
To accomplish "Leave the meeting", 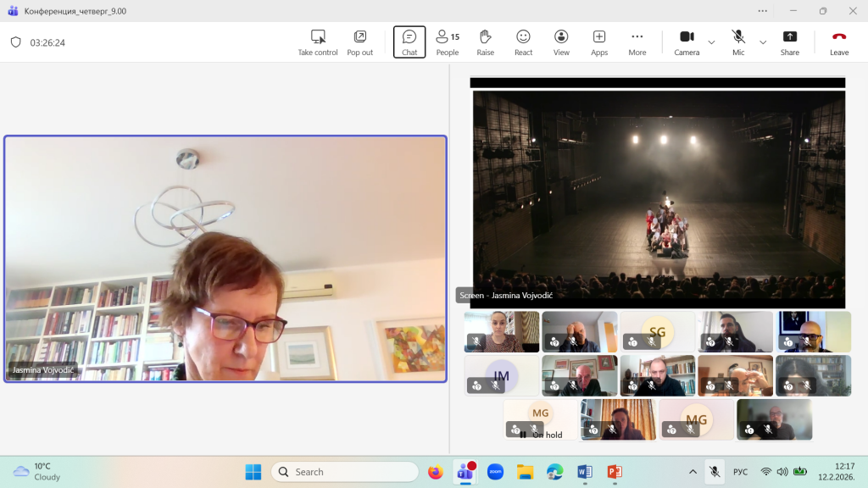I will (x=839, y=42).
